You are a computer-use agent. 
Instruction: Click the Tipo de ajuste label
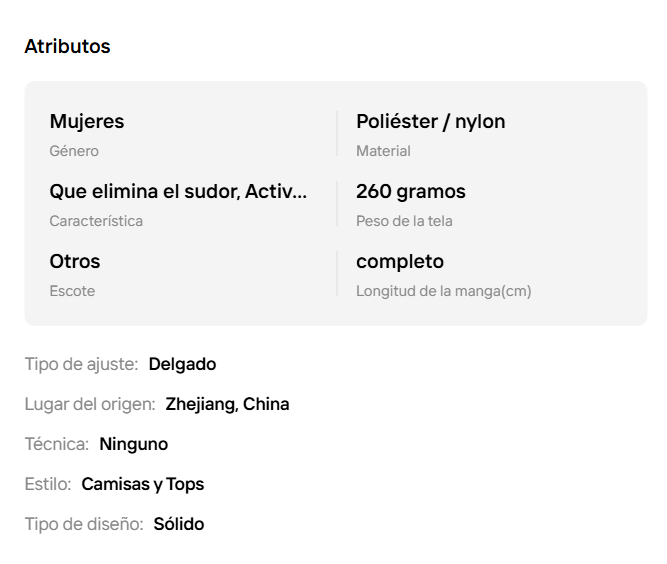coord(81,364)
